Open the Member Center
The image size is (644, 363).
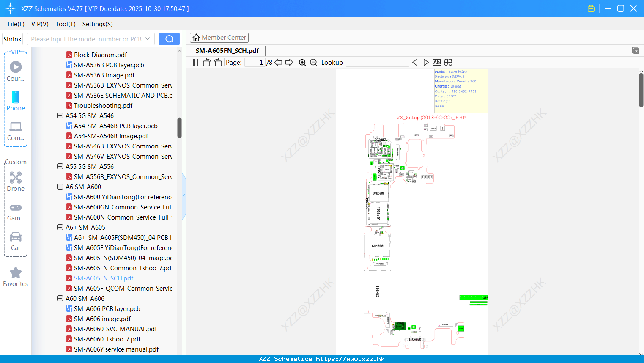tap(219, 38)
